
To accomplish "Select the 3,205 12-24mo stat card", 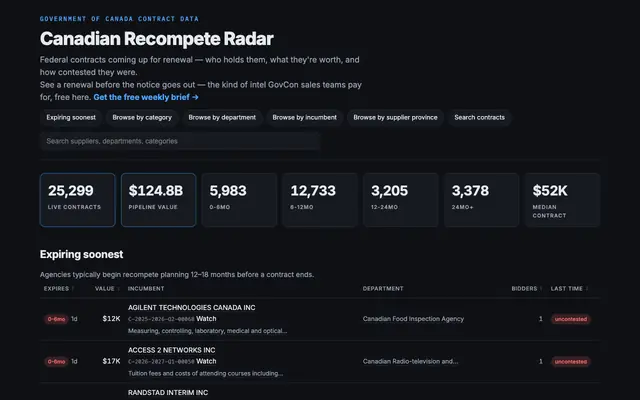I will tap(401, 200).
